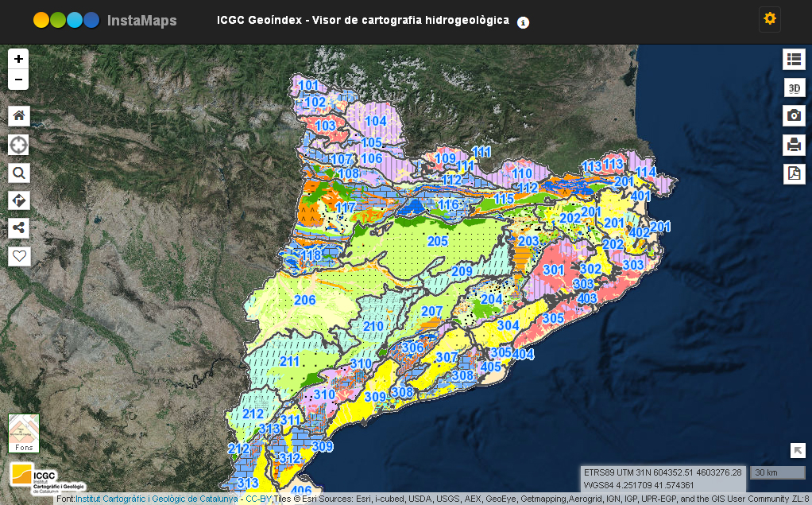Open the routing directions tool
This screenshot has height=505, width=812.
click(x=19, y=200)
